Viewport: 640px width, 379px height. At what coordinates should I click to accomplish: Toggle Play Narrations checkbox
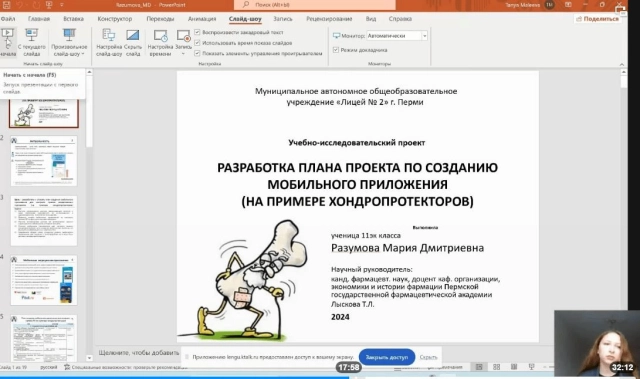tap(198, 32)
